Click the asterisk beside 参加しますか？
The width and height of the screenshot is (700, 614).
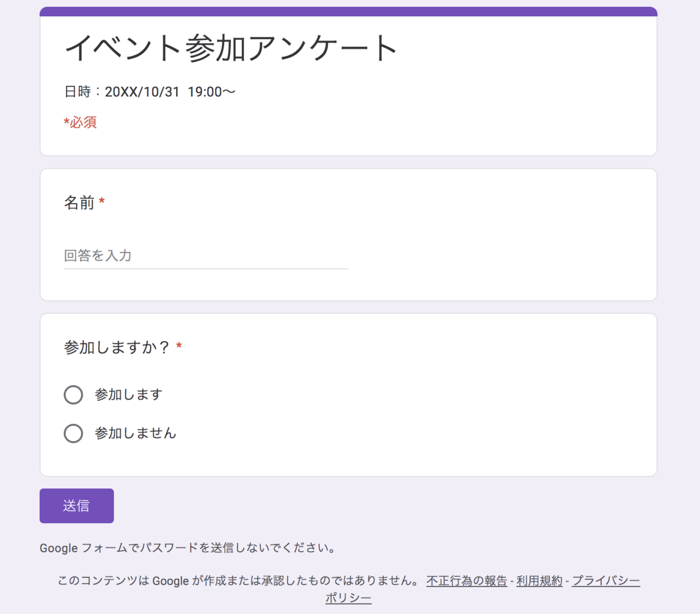[x=178, y=346]
